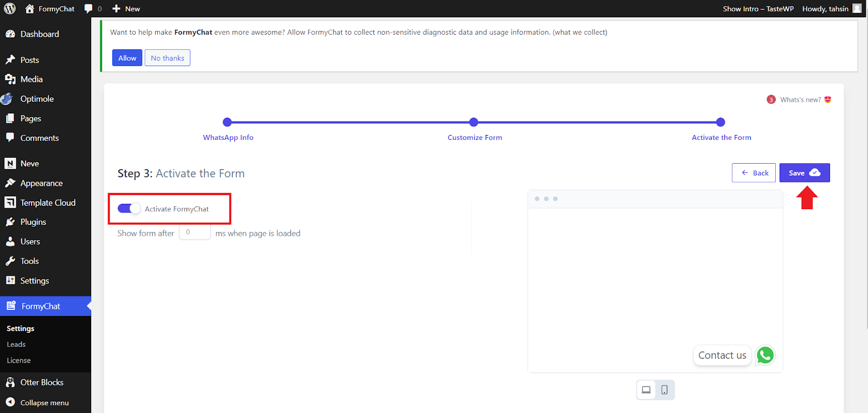Click Show Intro – TasteWP
The height and width of the screenshot is (413, 868).
(758, 9)
